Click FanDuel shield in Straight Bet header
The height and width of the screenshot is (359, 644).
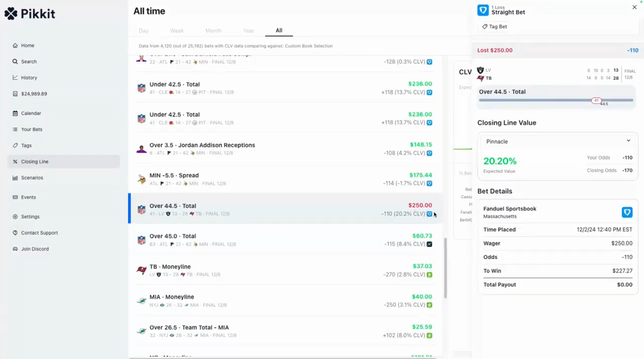click(483, 10)
